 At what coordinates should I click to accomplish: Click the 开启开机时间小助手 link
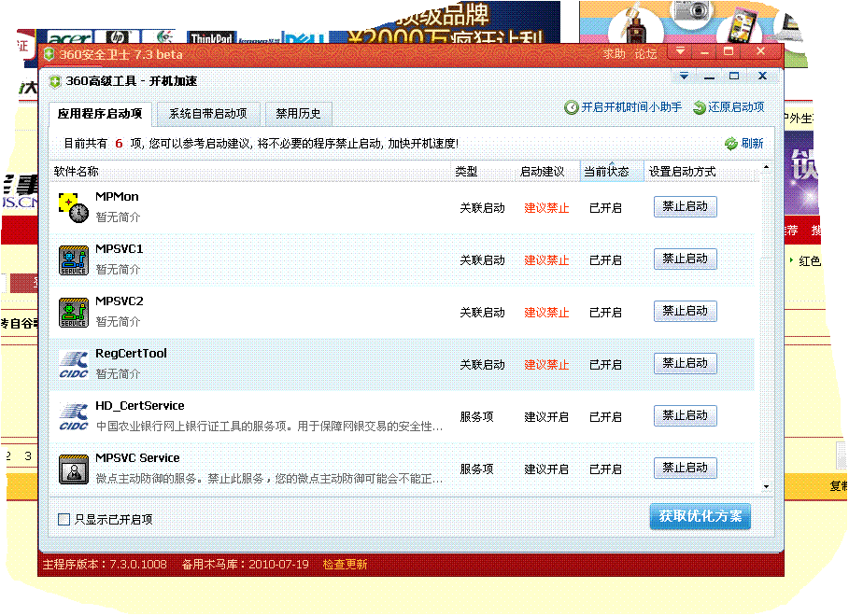(x=631, y=107)
